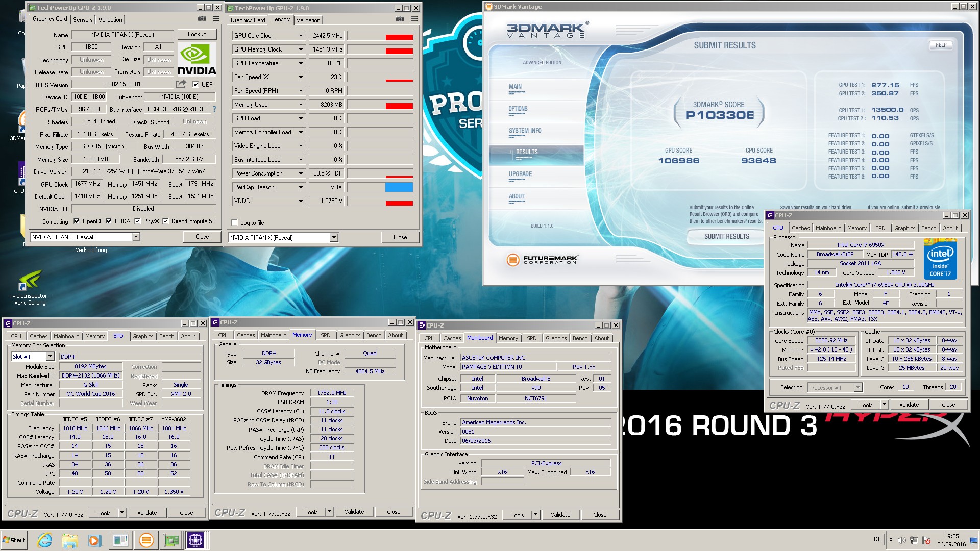This screenshot has height=551, width=980.
Task: Click the DE language indicator in taskbar
Action: 877,539
